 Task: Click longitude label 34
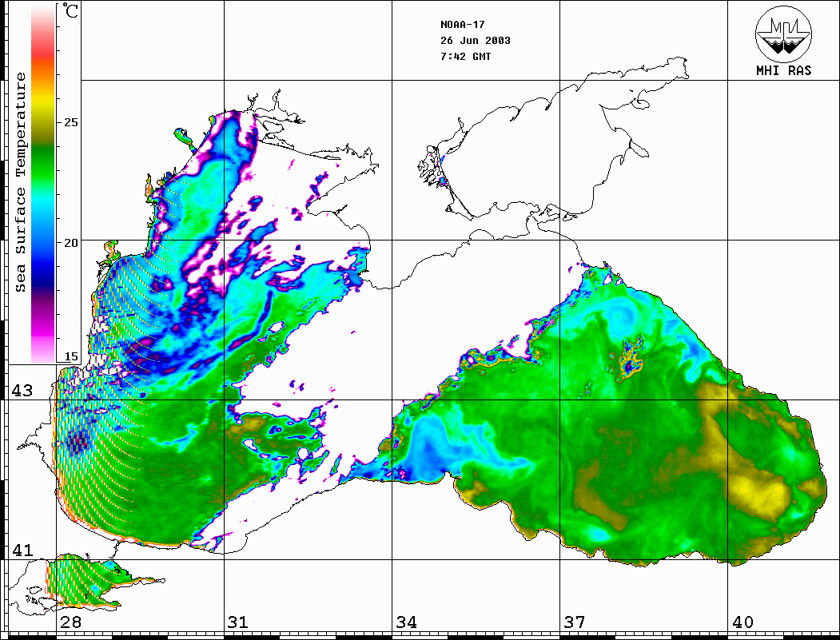pos(407,622)
